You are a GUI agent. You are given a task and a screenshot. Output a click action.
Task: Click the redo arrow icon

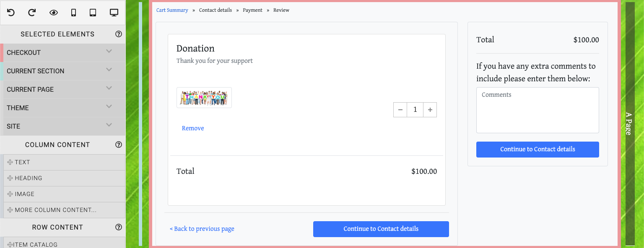[32, 13]
